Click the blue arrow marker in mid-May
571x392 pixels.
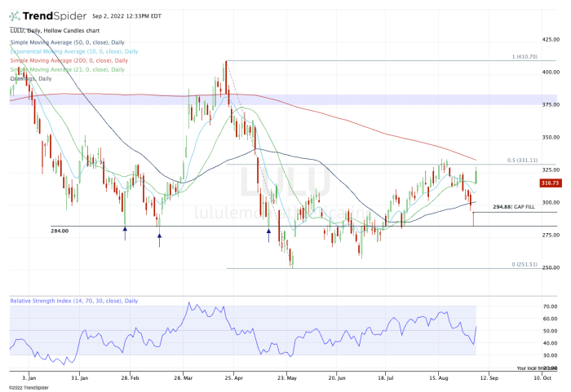[268, 232]
